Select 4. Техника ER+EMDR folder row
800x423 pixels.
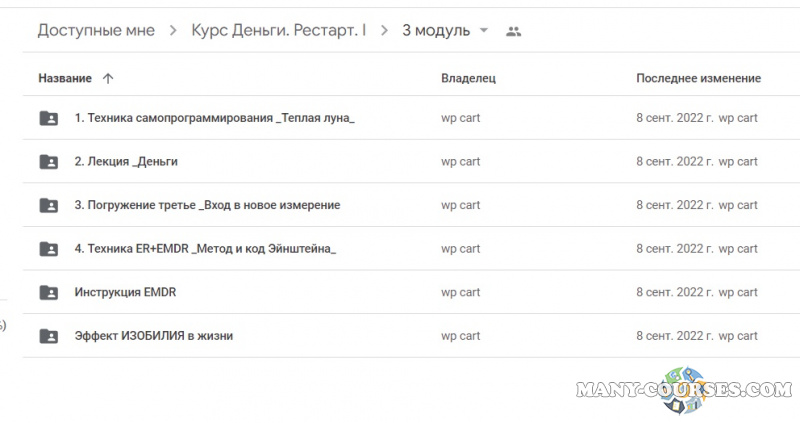205,249
